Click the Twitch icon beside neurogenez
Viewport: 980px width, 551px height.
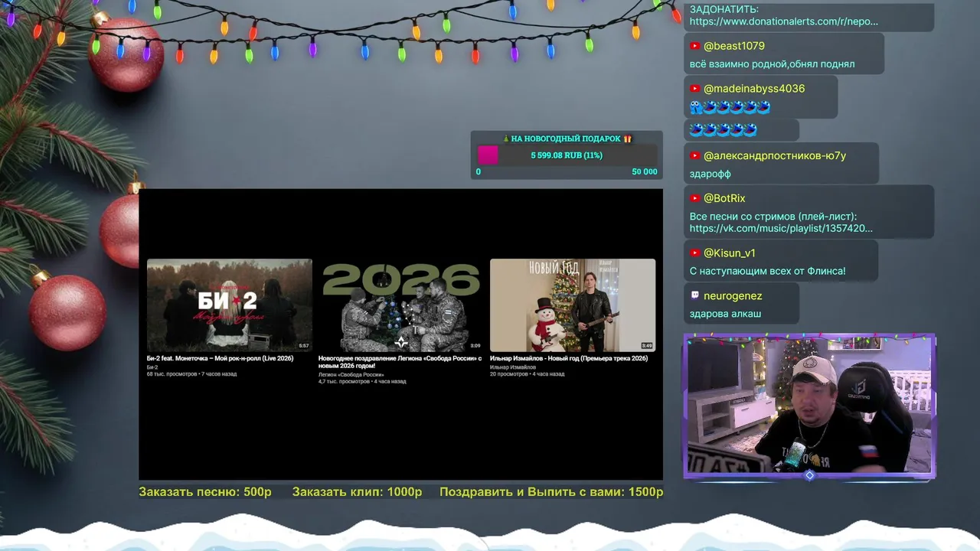pos(694,295)
